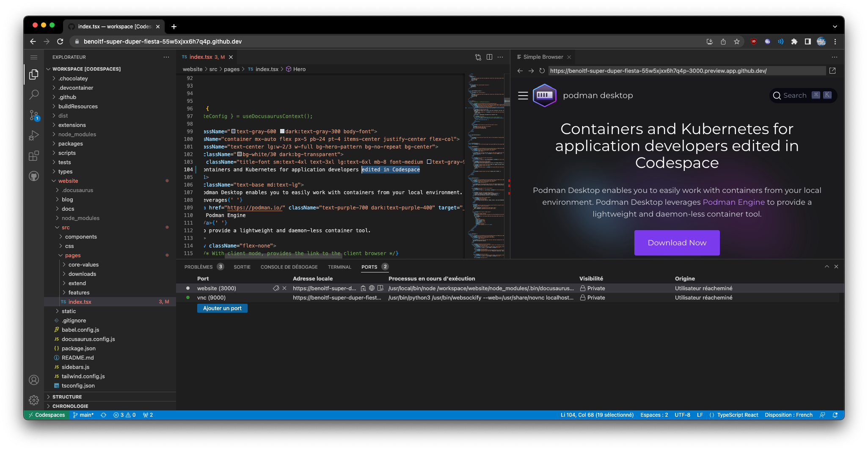
Task: Open port 3000 in the browser
Action: tap(372, 288)
